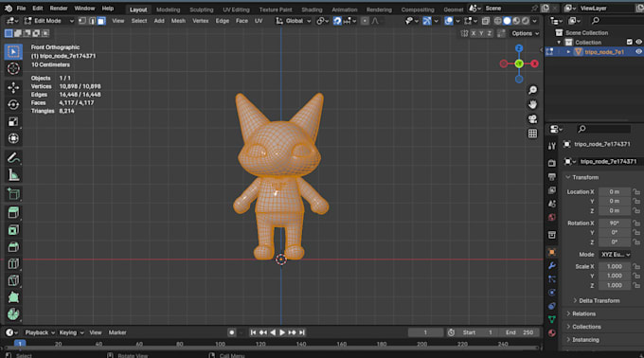644x358 pixels.
Task: Open the Object Data green triangle tab
Action: coord(551,319)
